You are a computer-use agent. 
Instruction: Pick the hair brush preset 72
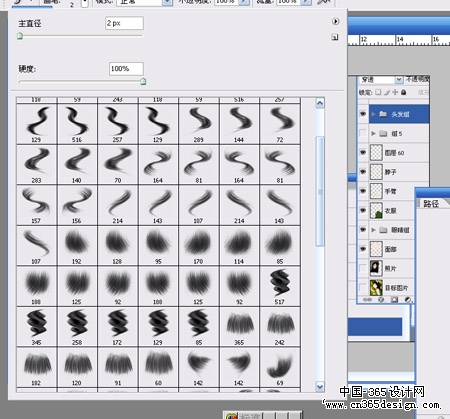click(x=280, y=124)
